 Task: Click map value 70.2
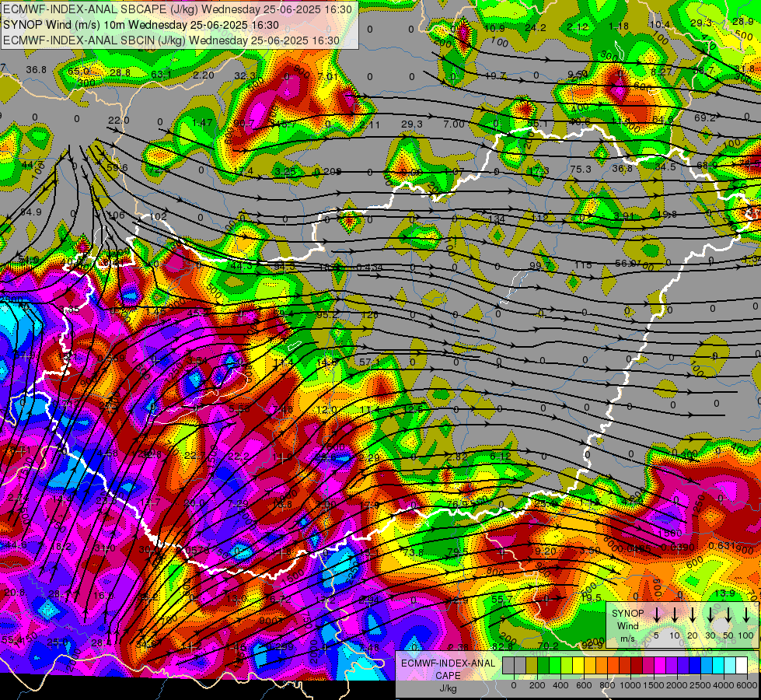point(549,646)
